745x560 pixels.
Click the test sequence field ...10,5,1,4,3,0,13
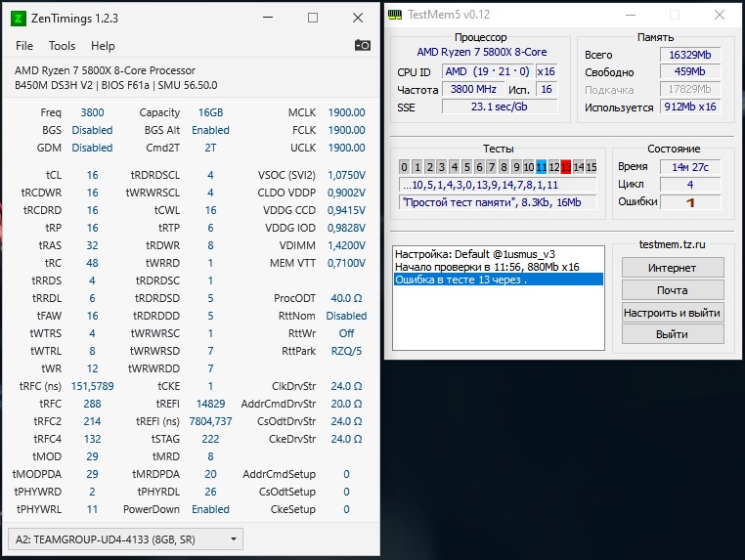[498, 185]
